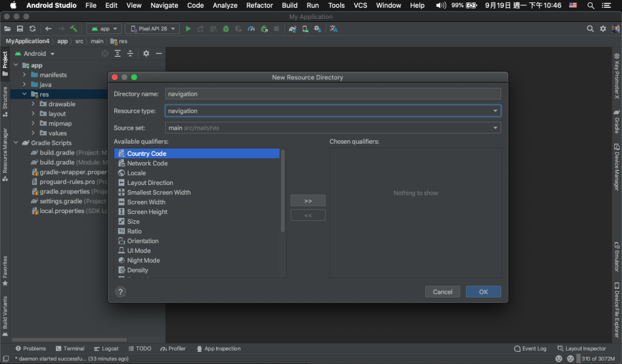Select the Density qualifier
This screenshot has height=364, width=622.
[197, 270]
